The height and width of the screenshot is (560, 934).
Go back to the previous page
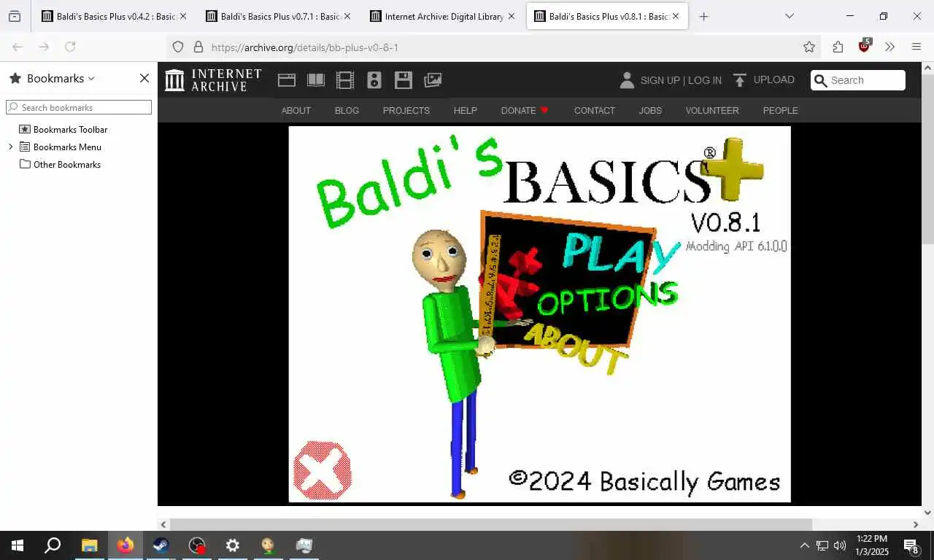click(x=18, y=47)
